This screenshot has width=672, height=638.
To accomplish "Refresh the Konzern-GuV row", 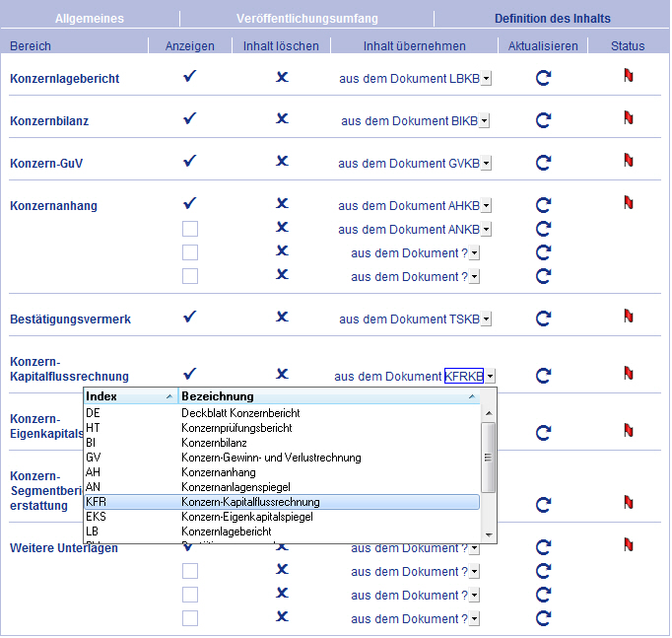I will (x=543, y=163).
